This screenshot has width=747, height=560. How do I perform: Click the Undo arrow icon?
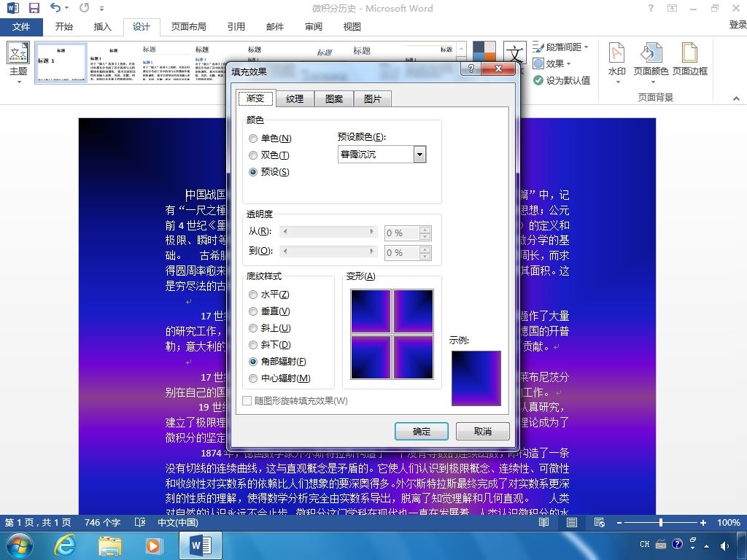pyautogui.click(x=55, y=7)
